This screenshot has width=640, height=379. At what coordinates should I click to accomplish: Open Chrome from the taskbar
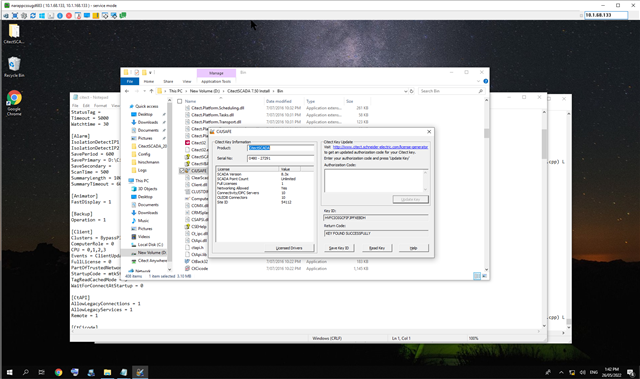pos(58,372)
